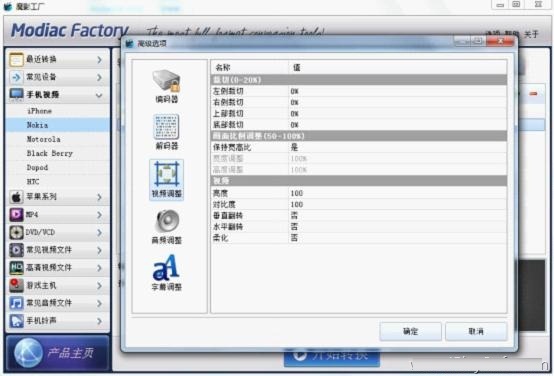
Task: Toggle the 垂直翻转 value
Action: (x=397, y=216)
